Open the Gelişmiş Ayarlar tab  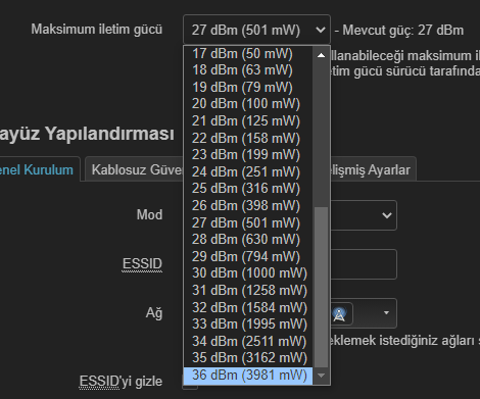[373, 170]
